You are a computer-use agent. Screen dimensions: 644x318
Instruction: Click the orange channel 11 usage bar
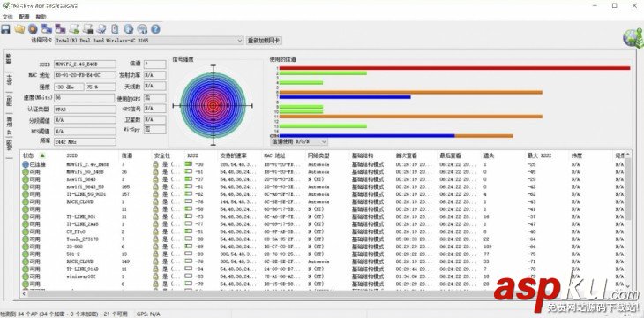pos(411,117)
